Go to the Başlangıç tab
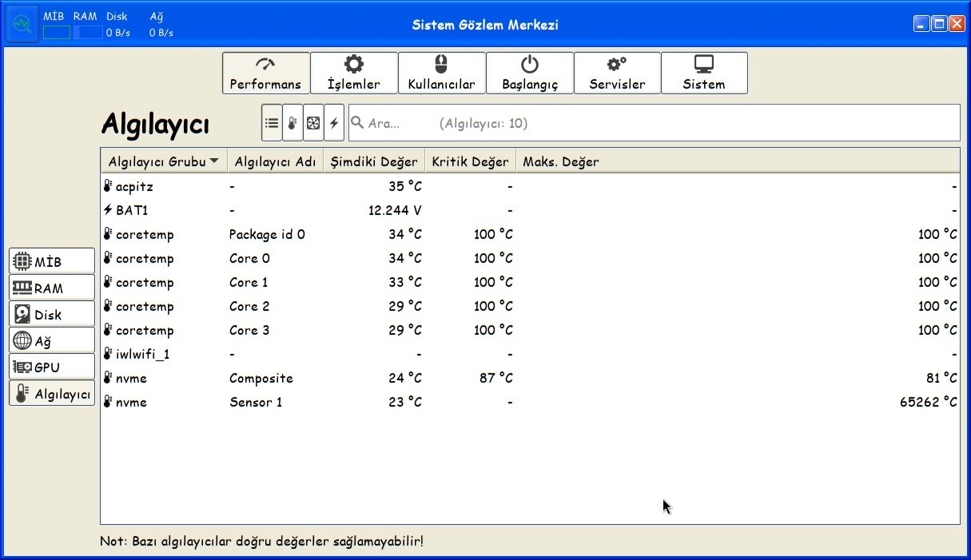Screen dimensions: 971x560 (530, 73)
